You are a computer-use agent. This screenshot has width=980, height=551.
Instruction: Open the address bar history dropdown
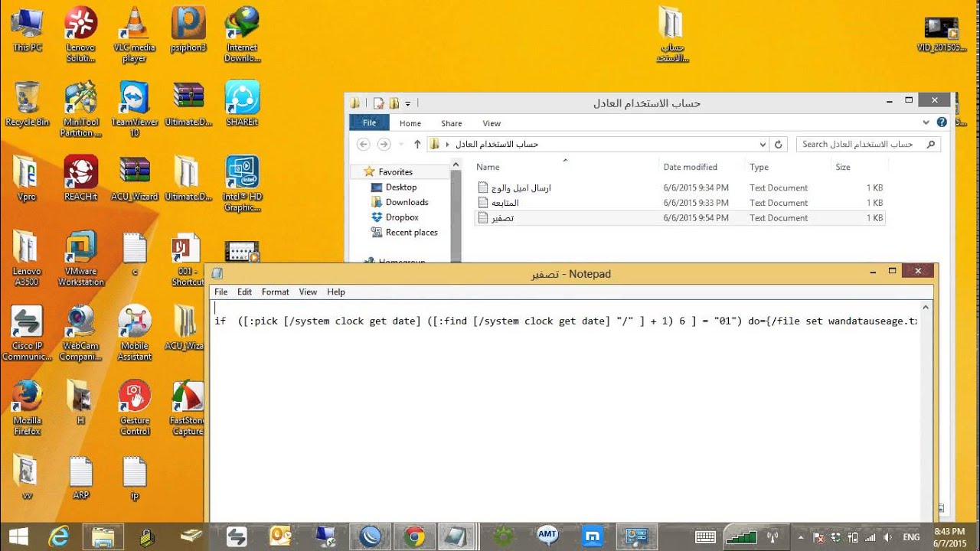click(x=763, y=144)
